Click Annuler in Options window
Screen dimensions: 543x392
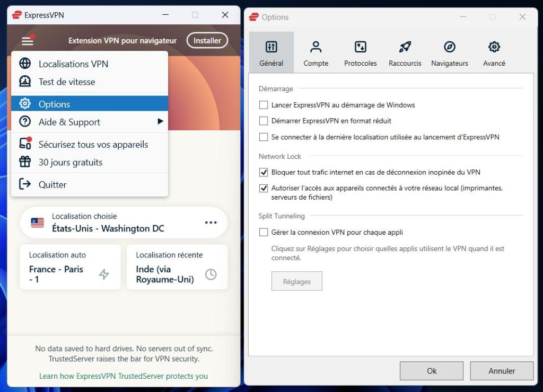coord(502,371)
